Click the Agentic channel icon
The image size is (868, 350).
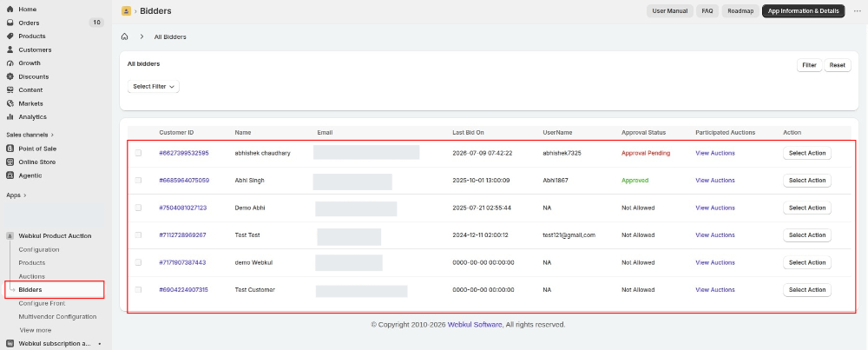point(10,175)
